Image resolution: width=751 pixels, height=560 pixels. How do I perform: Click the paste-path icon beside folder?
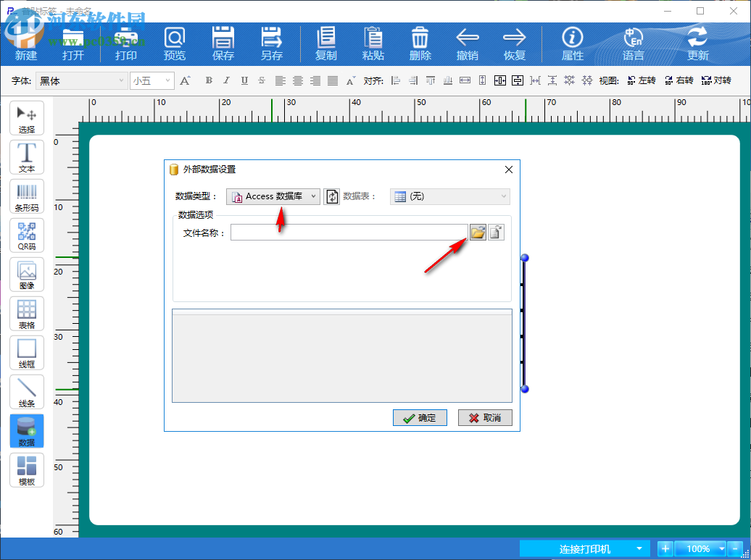(496, 232)
